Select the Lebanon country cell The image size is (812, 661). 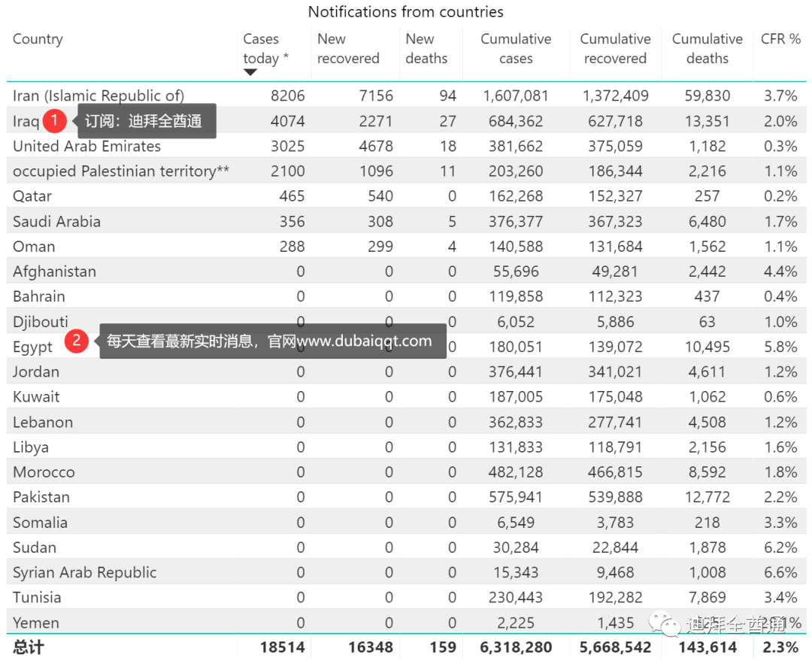click(42, 422)
